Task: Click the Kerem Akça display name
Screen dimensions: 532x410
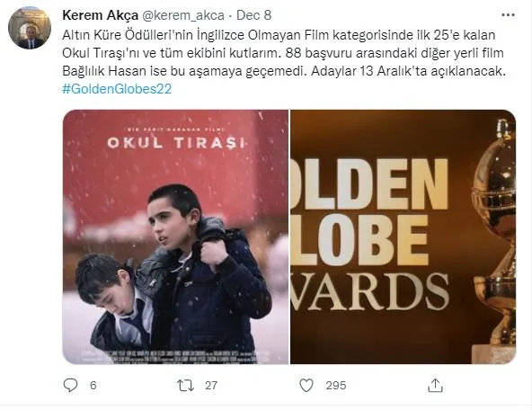Action: point(101,15)
